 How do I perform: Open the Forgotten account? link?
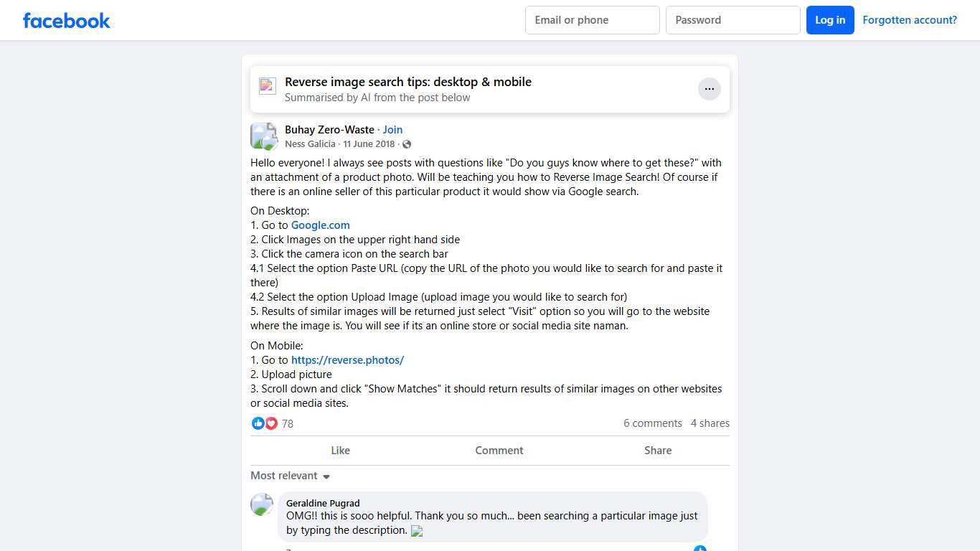909,20
